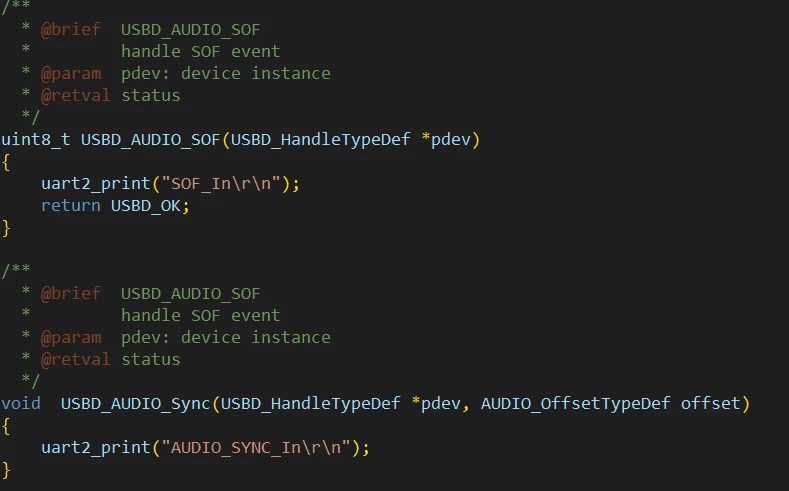The image size is (789, 491).
Task: Place cursor on uint8_t return type
Action: tap(36, 139)
